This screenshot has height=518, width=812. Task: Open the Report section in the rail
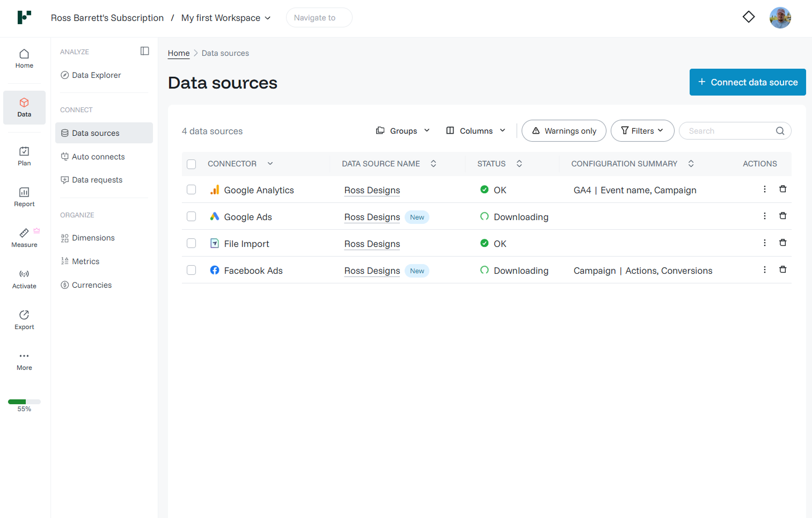(24, 197)
